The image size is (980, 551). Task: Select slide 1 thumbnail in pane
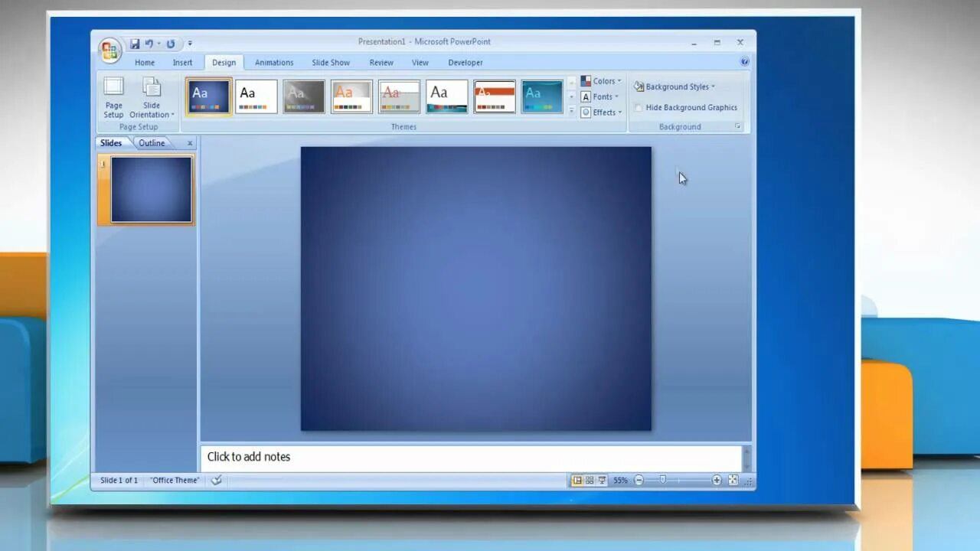[151, 190]
